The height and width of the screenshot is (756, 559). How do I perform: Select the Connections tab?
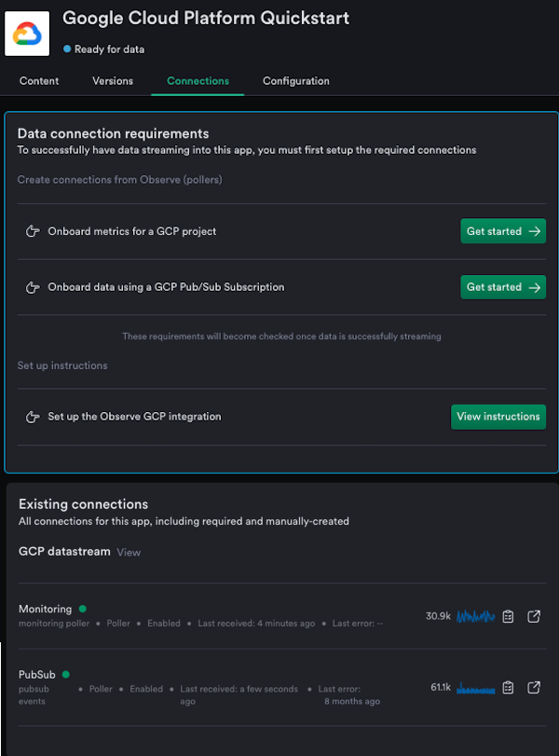(x=198, y=81)
